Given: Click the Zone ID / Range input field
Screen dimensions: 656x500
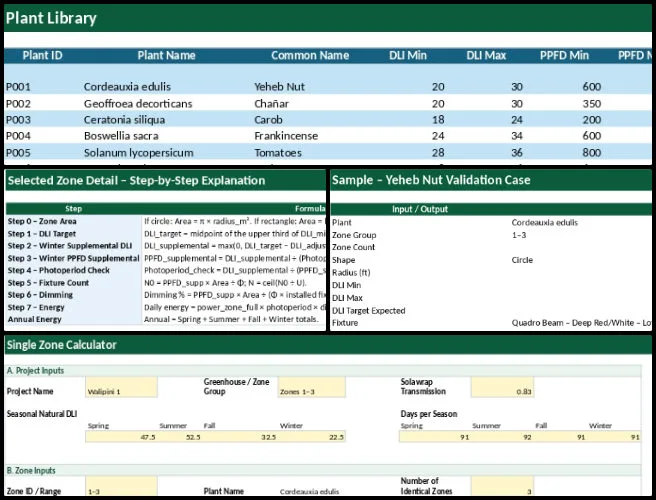Looking at the screenshot, I should [121, 487].
